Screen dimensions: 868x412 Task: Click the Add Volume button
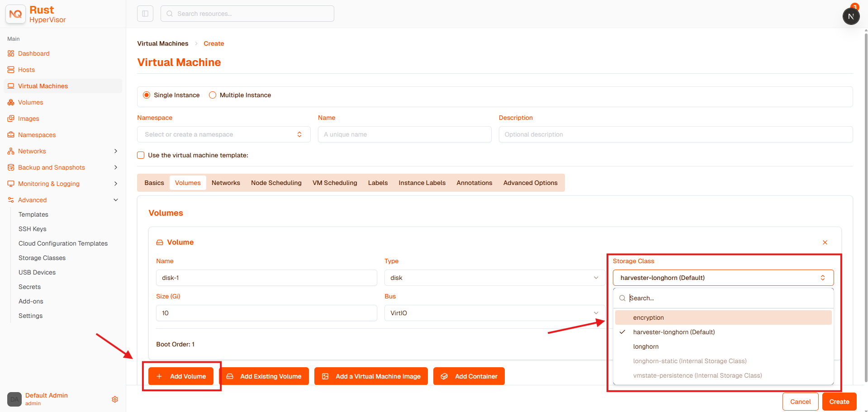click(x=181, y=376)
